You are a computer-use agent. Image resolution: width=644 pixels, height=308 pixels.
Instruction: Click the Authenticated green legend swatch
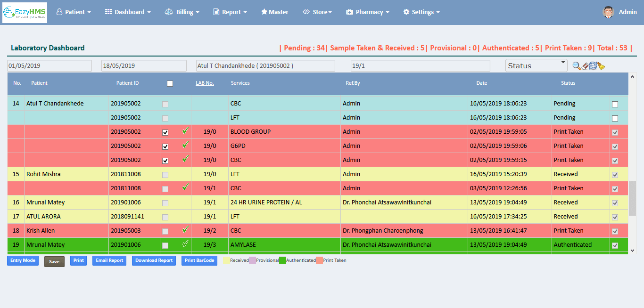tap(282, 260)
